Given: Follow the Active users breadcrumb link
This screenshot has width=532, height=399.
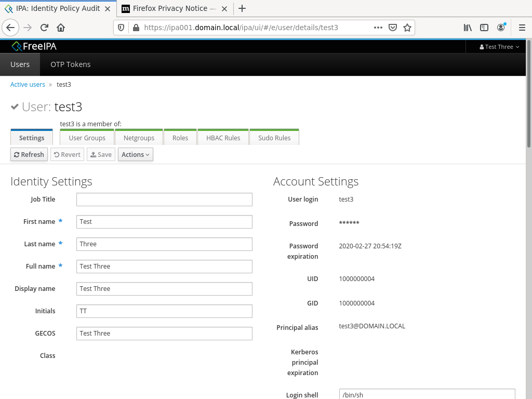Looking at the screenshot, I should (28, 85).
